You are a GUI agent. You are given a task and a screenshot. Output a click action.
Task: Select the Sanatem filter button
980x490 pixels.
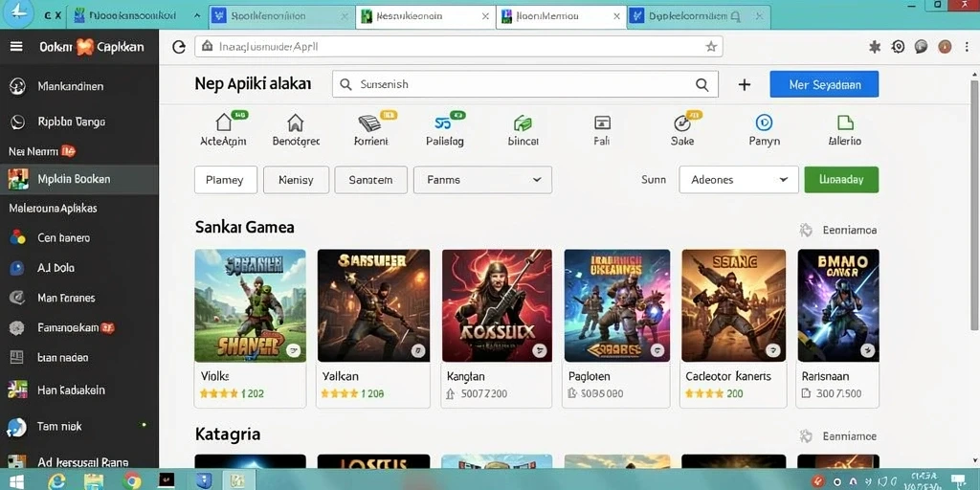[370, 180]
